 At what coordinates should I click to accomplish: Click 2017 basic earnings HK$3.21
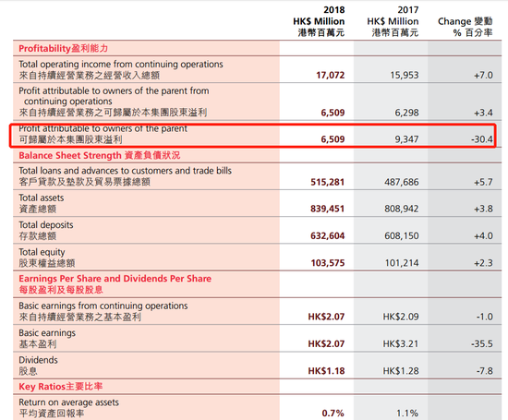401,344
